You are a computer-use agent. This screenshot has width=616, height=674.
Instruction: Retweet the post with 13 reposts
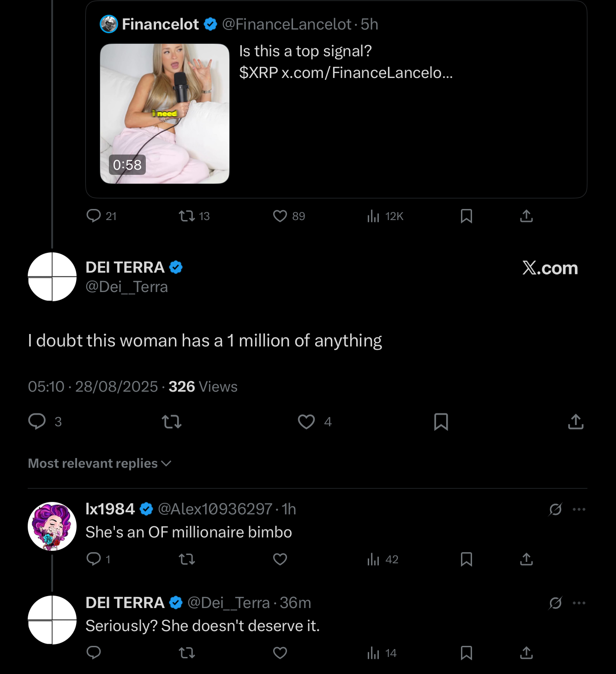(x=187, y=216)
